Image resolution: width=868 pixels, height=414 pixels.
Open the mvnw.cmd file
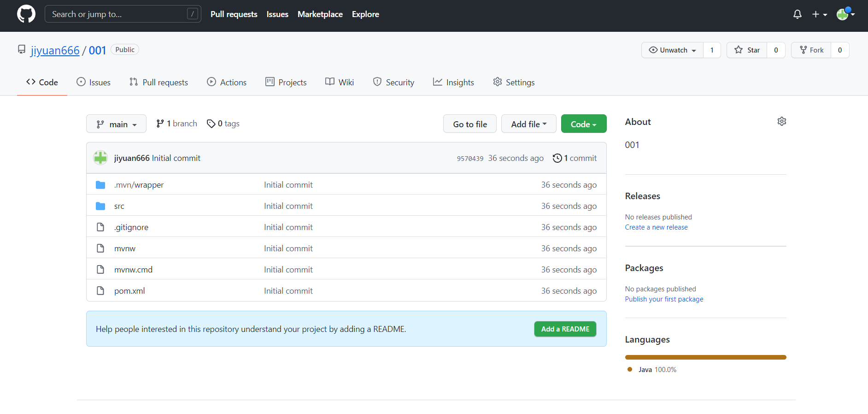(x=133, y=270)
